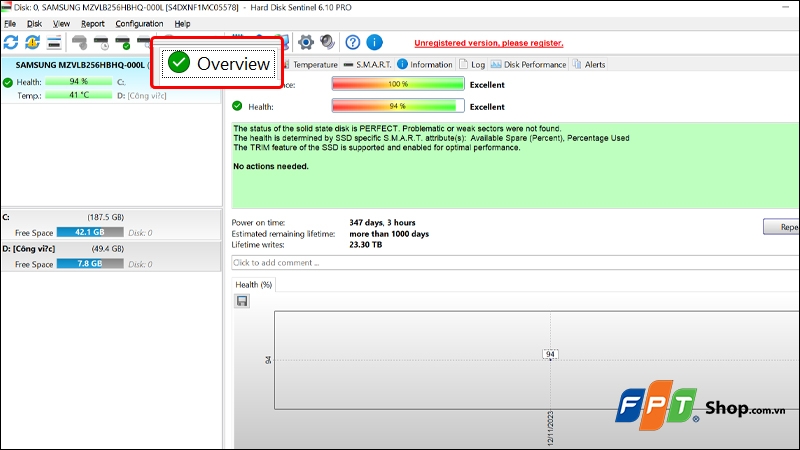Viewport: 800px width, 450px height.
Task: Click the 'more than 1000 days' value
Action: point(389,234)
